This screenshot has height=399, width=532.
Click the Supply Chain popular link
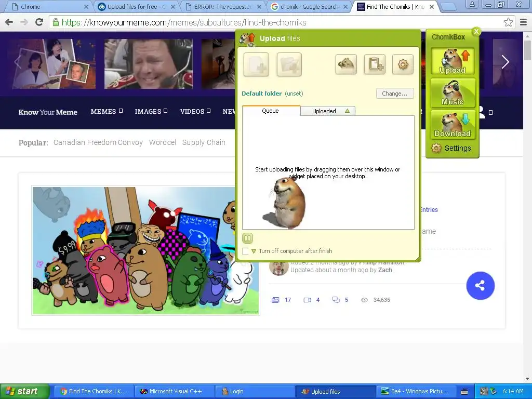(204, 142)
